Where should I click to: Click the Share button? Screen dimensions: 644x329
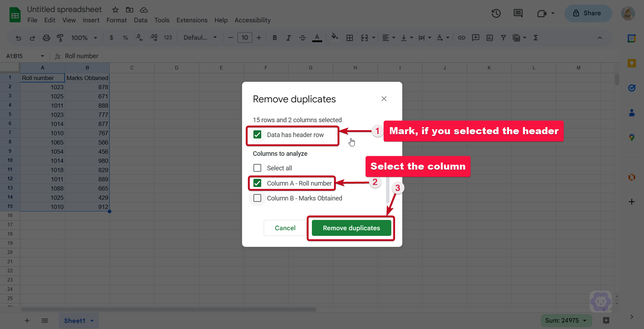[588, 13]
